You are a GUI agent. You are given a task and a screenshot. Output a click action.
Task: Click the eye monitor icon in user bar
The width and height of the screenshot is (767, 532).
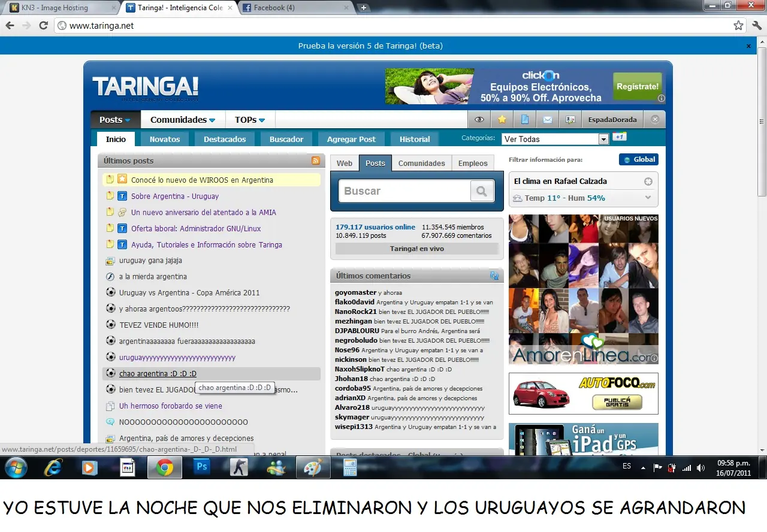click(x=479, y=119)
